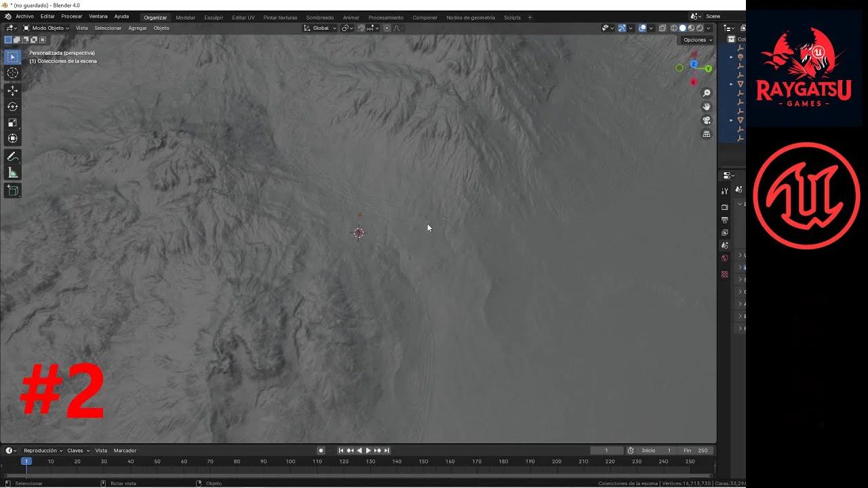The image size is (868, 488).
Task: Select the Scale tool
Action: click(12, 123)
